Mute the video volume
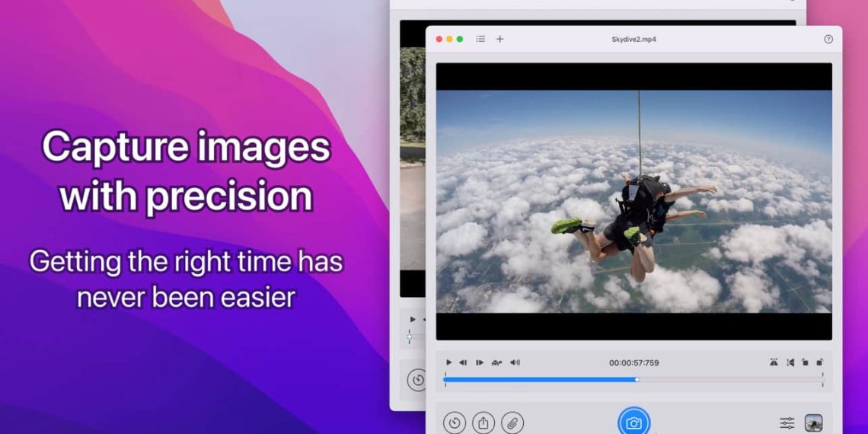 (x=515, y=362)
